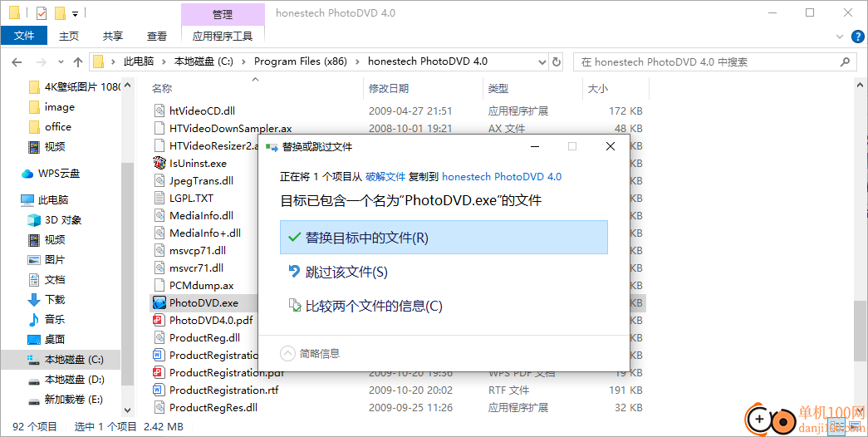Image resolution: width=868 pixels, height=437 pixels.
Task: Select the msvcp71.dll file
Action: click(198, 250)
